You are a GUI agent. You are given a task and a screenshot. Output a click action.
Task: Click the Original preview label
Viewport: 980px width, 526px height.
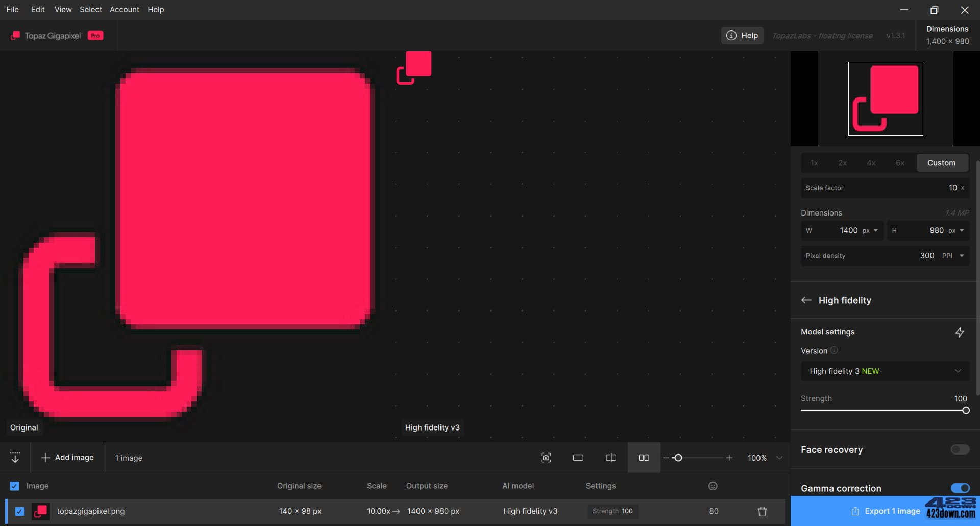24,427
